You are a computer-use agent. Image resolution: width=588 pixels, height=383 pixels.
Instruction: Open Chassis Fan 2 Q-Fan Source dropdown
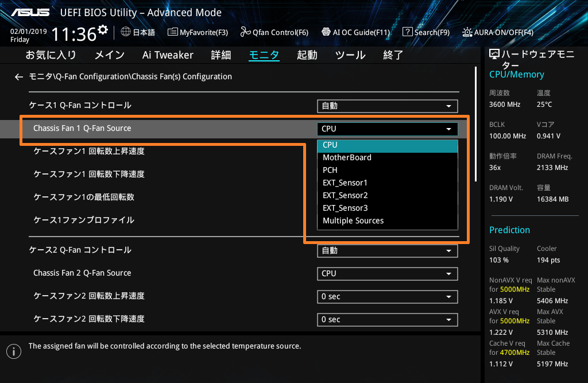(x=388, y=274)
